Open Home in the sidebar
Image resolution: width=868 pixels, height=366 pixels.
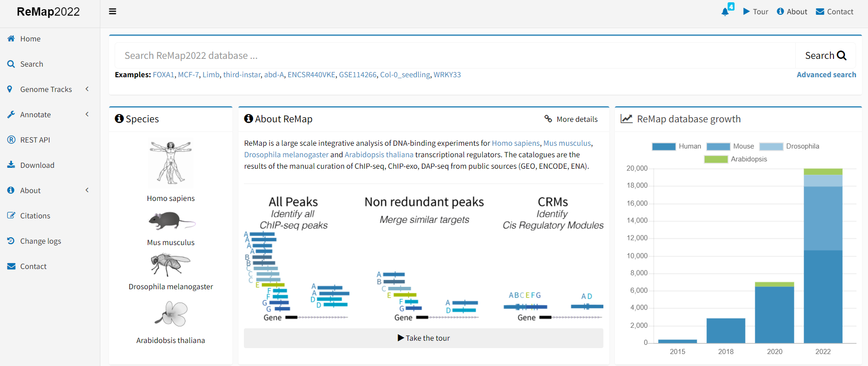[x=30, y=39]
